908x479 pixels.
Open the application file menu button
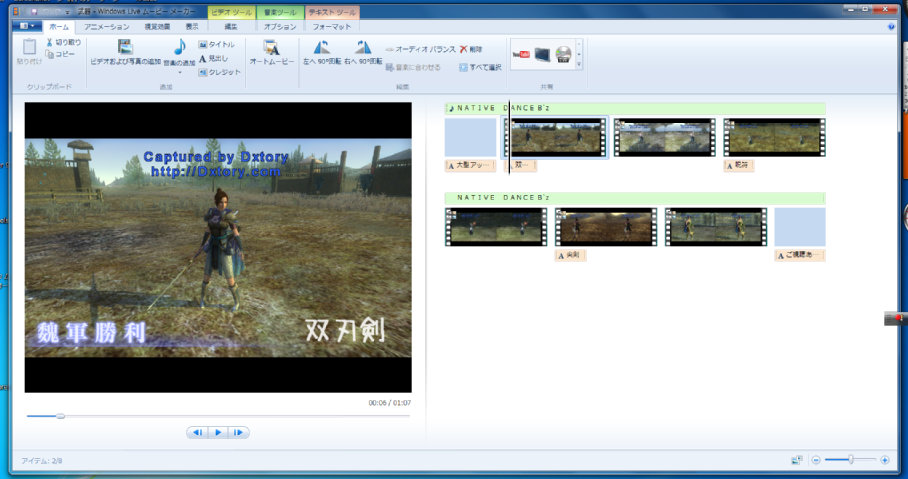tap(27, 26)
